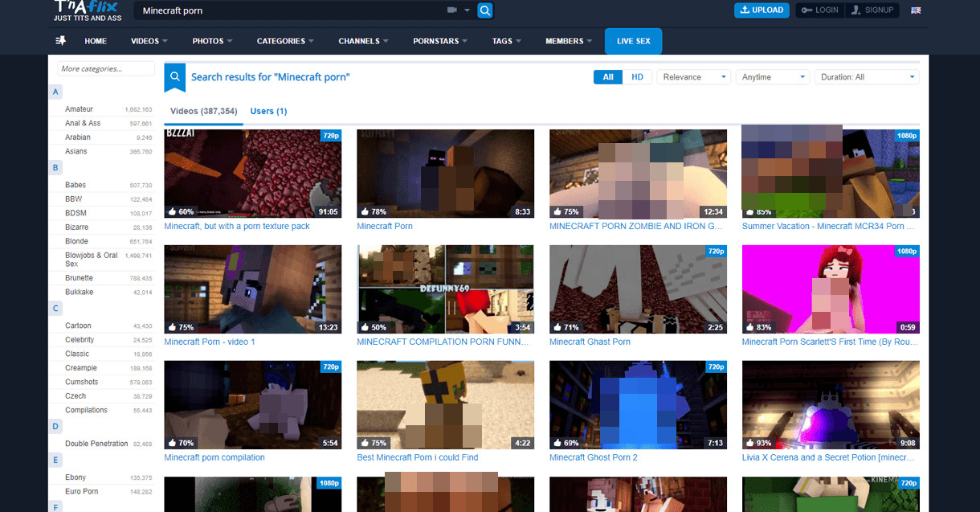980x512 pixels.
Task: Open the Bizarre category link
Action: pos(77,227)
